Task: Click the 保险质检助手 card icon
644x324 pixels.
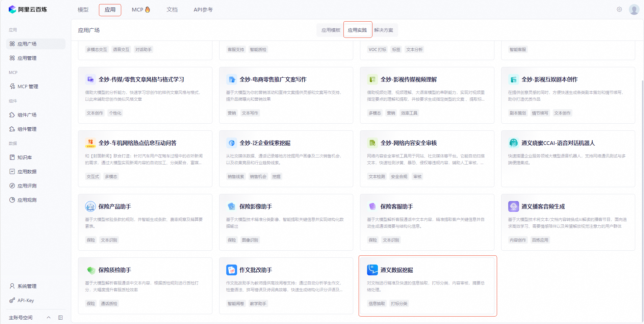Action: pyautogui.click(x=91, y=270)
